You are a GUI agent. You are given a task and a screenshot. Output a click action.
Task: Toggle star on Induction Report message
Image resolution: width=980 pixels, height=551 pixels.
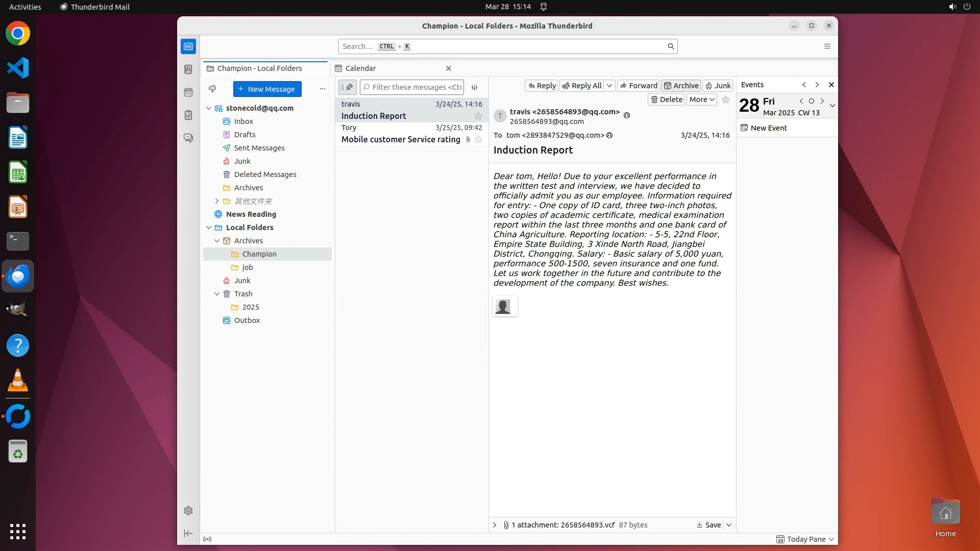(478, 116)
